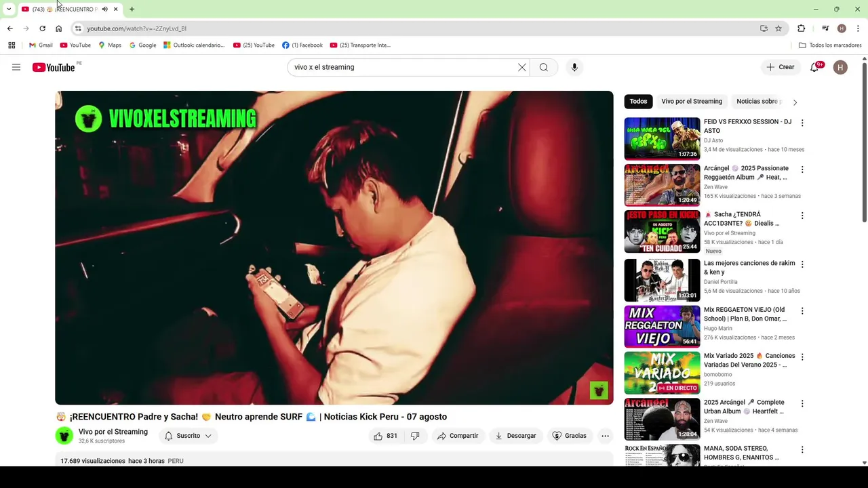The image size is (868, 488).
Task: Open Chrome three-dot menu
Action: coord(858,28)
